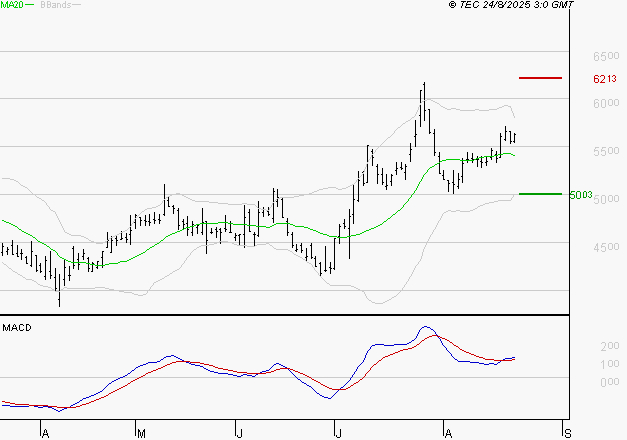Click the MACD panel title
This screenshot has width=627, height=440.
(17, 328)
